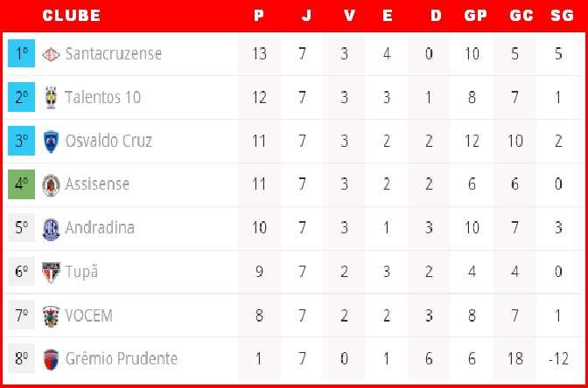Click the Talentos 10 club crest

[x=51, y=98]
